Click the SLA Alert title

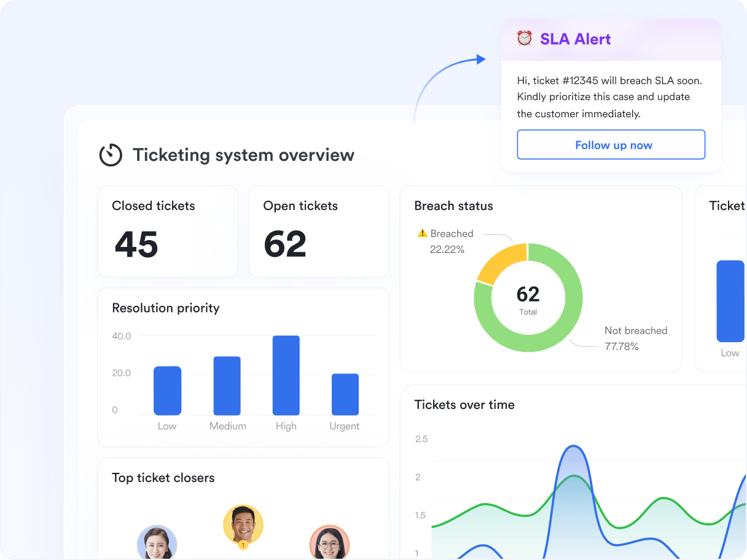click(x=575, y=39)
